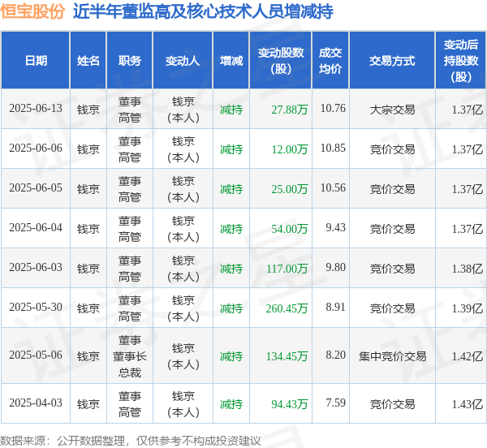Screen dimensions: 487x448
Task: Click 董事 高管 in the 2025-06-13 row
Action: (x=130, y=110)
